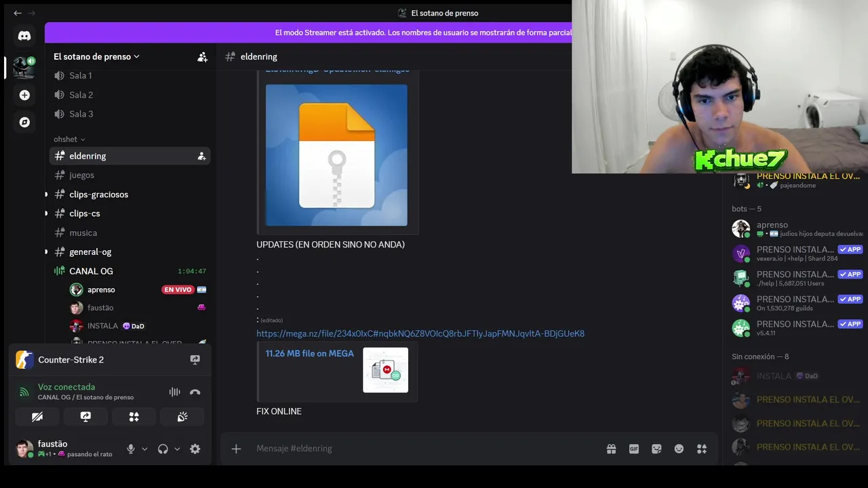
Task: Open GIF picker in message bar
Action: pyautogui.click(x=634, y=449)
